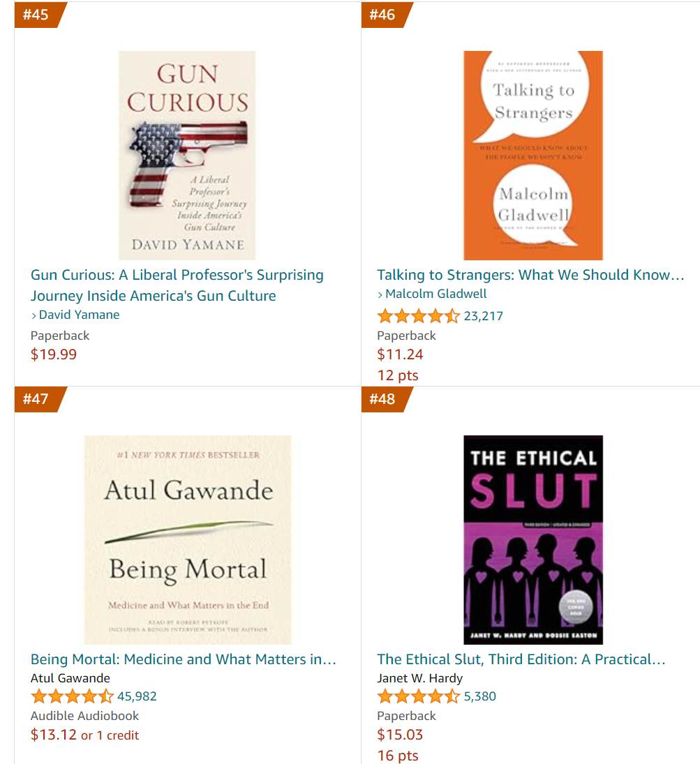700x764 pixels.
Task: Open the Gun Curious book cover thumbnail
Action: click(187, 156)
